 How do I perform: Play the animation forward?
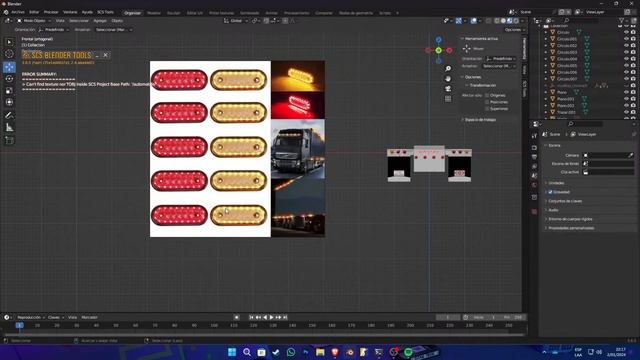point(271,317)
